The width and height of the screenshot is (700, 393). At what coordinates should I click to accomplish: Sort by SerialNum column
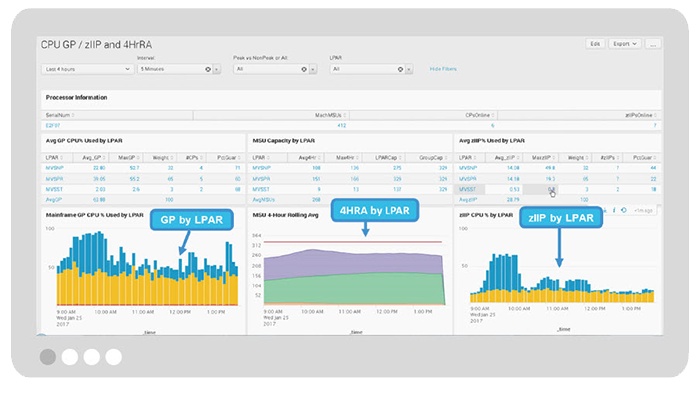pos(60,115)
